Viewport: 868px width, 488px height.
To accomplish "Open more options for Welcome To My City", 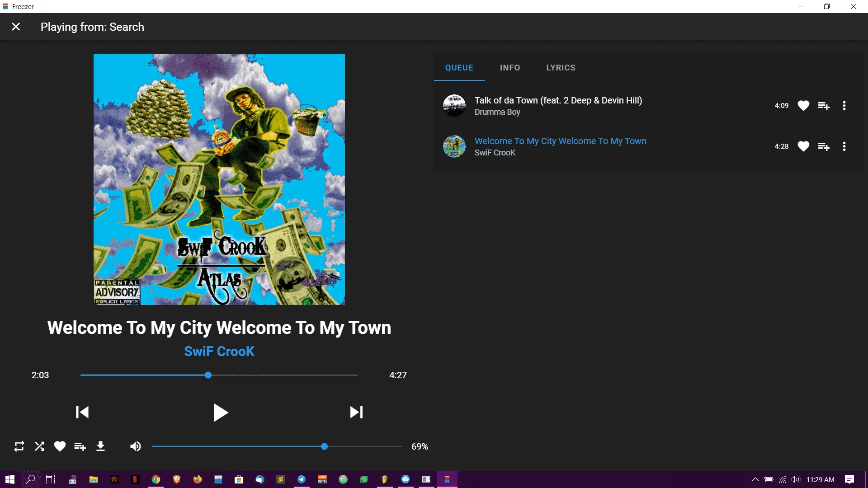I will 844,146.
